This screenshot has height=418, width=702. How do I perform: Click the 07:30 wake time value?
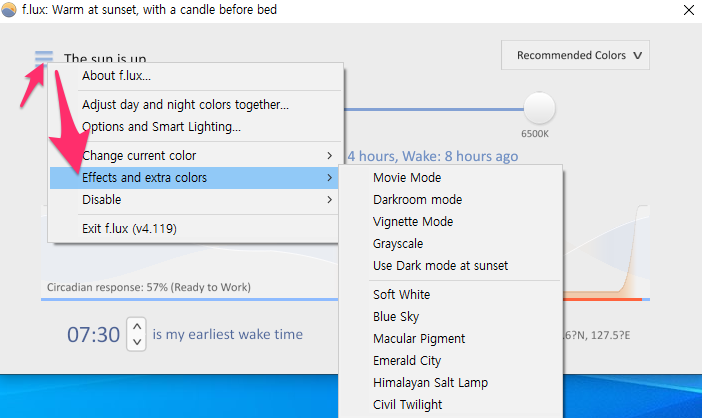point(94,334)
